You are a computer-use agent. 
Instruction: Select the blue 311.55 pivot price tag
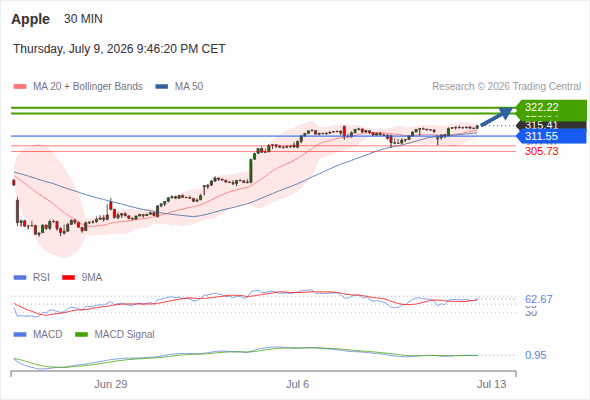pos(551,136)
